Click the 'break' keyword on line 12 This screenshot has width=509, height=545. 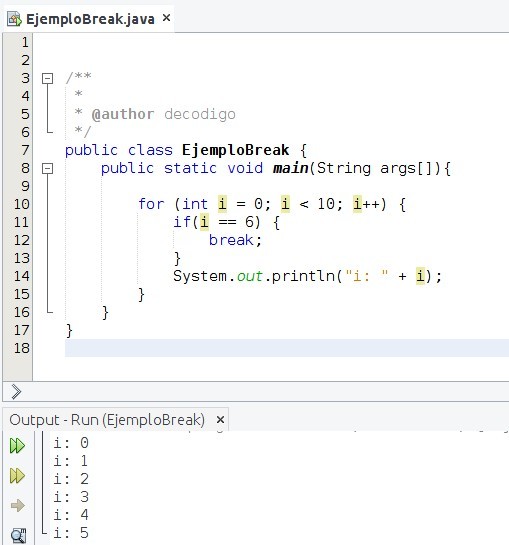pyautogui.click(x=231, y=240)
